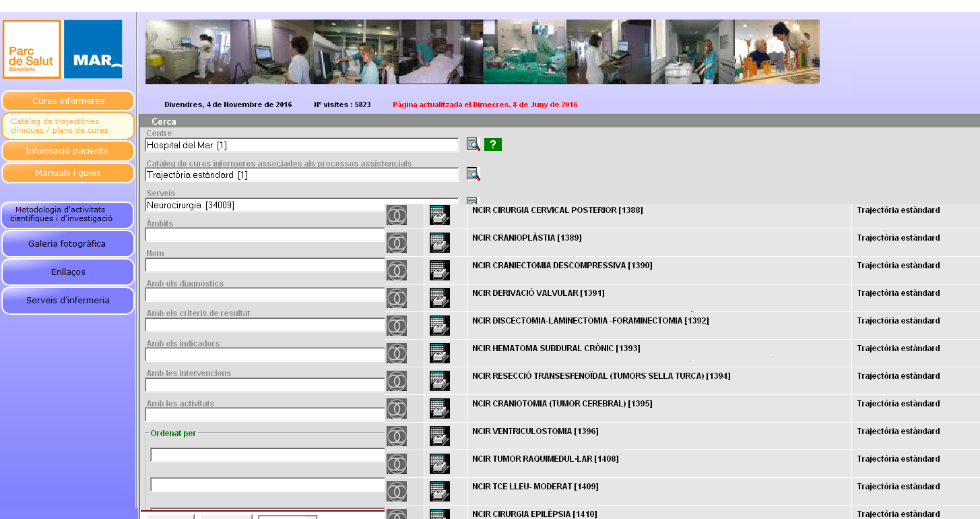Click rings icon for TUMOR RAQUIMEDUL·LAR row
This screenshot has width=980, height=519.
pos(397,464)
